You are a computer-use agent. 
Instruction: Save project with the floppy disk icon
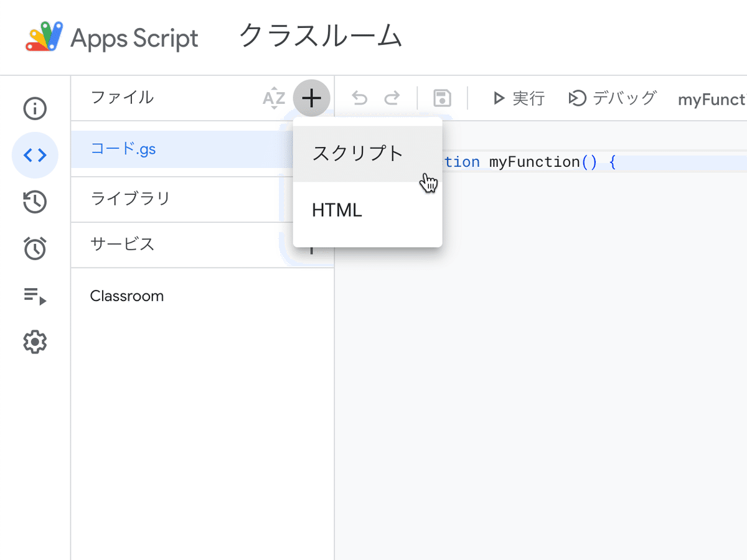[442, 98]
